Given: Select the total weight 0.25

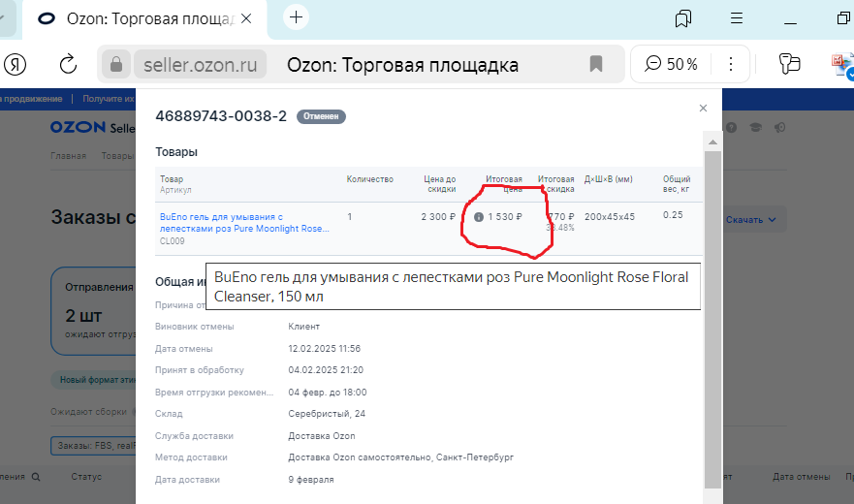Looking at the screenshot, I should (x=673, y=214).
